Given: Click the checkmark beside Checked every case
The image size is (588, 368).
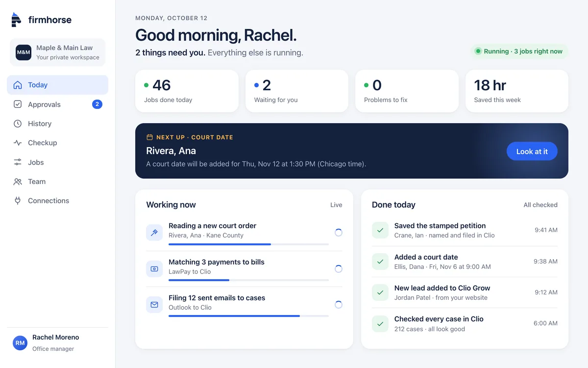Looking at the screenshot, I should [x=380, y=323].
